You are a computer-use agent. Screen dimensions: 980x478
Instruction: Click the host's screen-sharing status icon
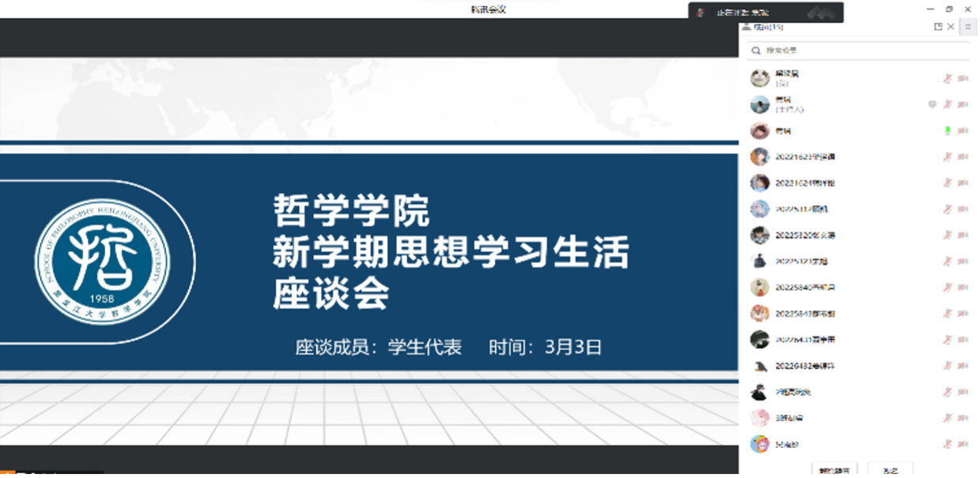tap(933, 104)
